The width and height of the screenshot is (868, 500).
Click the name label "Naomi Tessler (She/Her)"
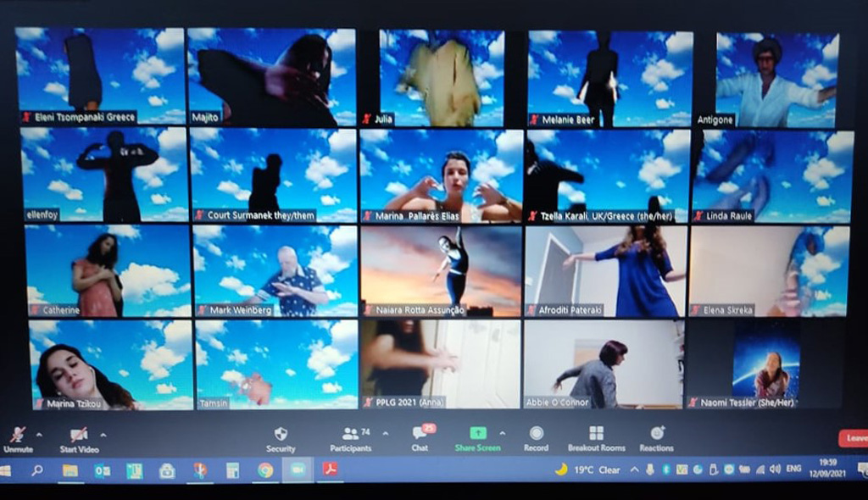pyautogui.click(x=747, y=403)
